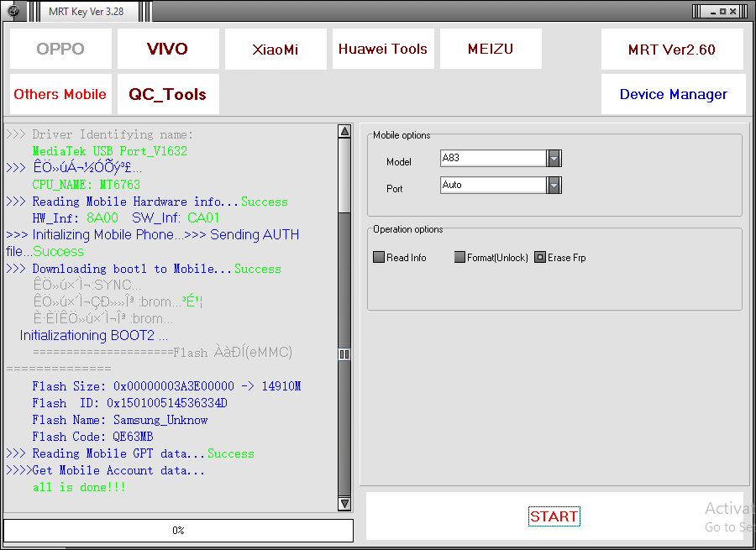Enable the Read Info option

pos(379,258)
